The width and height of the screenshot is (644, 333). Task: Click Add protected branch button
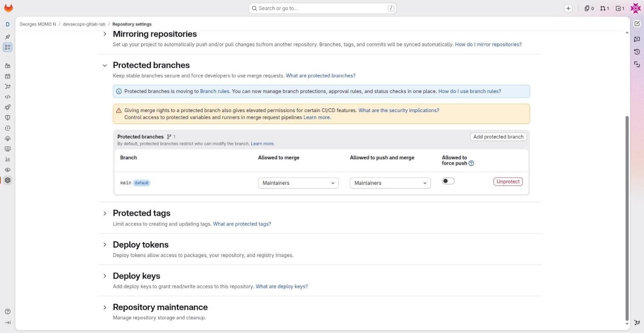coord(498,137)
